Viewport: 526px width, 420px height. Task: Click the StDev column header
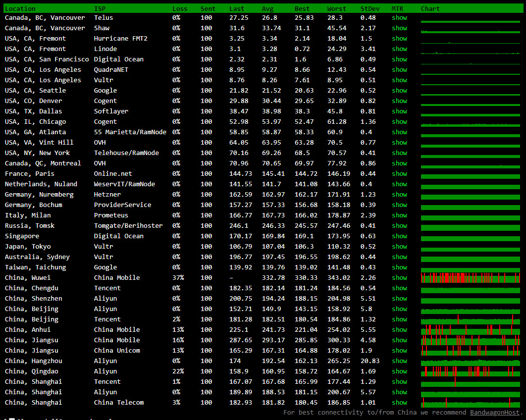pyautogui.click(x=369, y=9)
